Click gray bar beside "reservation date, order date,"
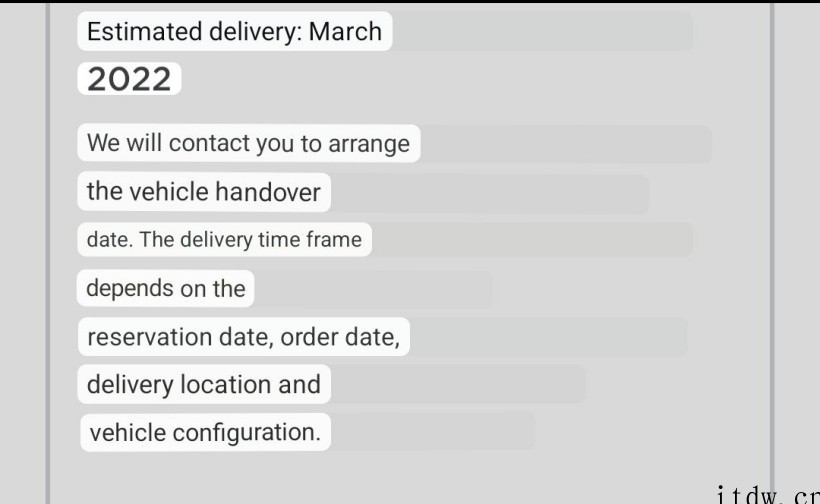The width and height of the screenshot is (820, 504). tap(548, 337)
